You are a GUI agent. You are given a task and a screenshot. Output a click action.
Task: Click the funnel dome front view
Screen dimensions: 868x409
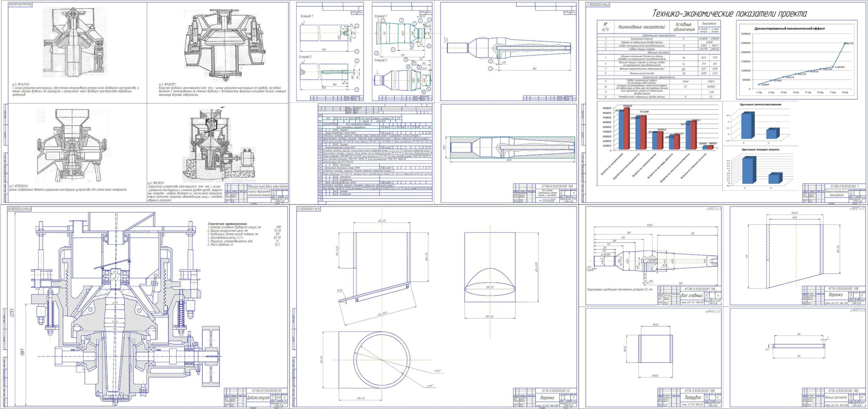tap(490, 267)
